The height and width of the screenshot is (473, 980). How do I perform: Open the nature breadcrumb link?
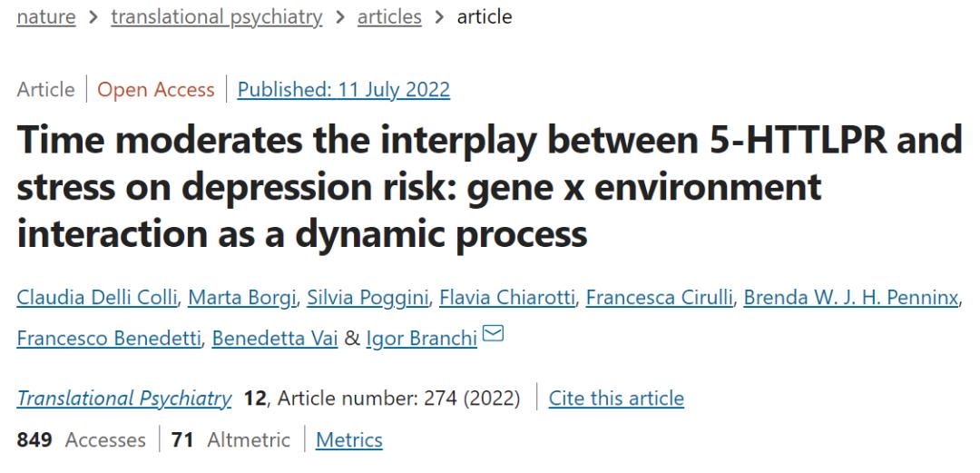pyautogui.click(x=46, y=16)
